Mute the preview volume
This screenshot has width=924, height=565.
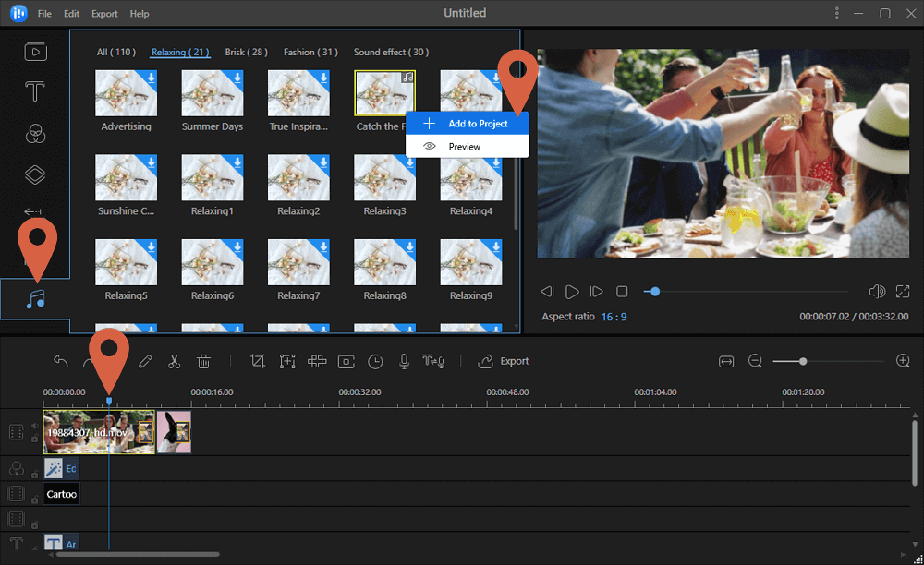point(876,291)
